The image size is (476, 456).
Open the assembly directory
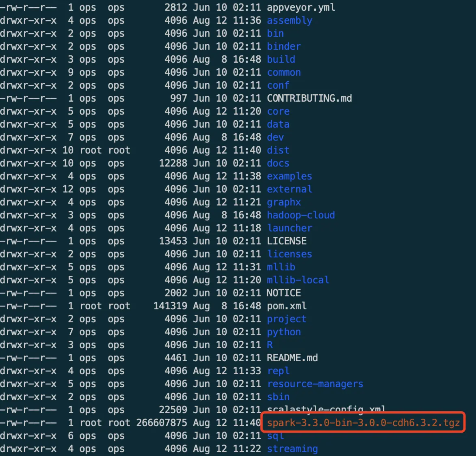tap(289, 20)
